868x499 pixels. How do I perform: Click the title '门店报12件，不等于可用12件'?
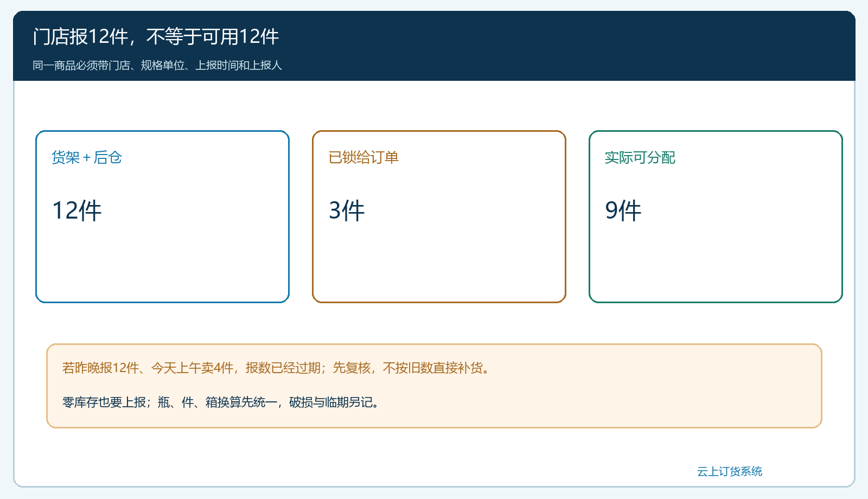(156, 37)
